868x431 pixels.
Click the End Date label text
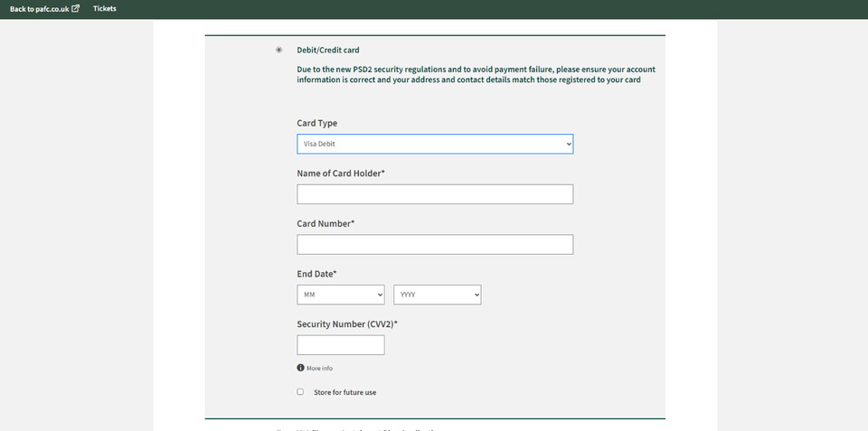316,274
